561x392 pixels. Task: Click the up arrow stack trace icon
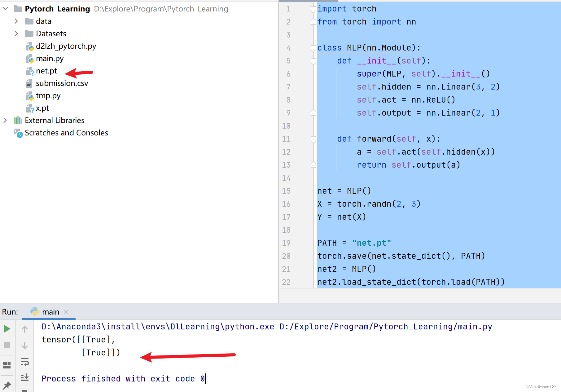click(25, 329)
